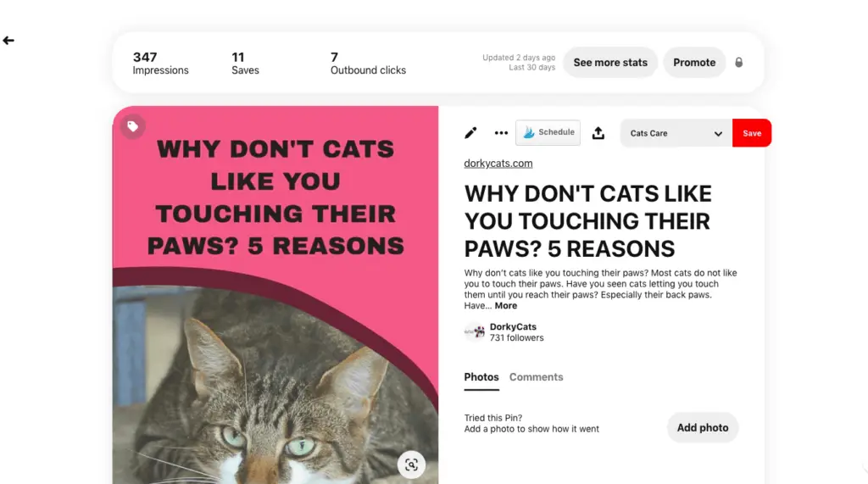Viewport: 868px width, 484px height.
Task: Click the product tag icon on pin image
Action: 133,127
